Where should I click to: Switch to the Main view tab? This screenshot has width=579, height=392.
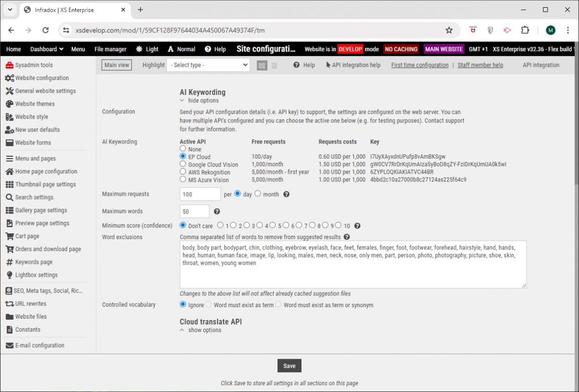(x=116, y=65)
